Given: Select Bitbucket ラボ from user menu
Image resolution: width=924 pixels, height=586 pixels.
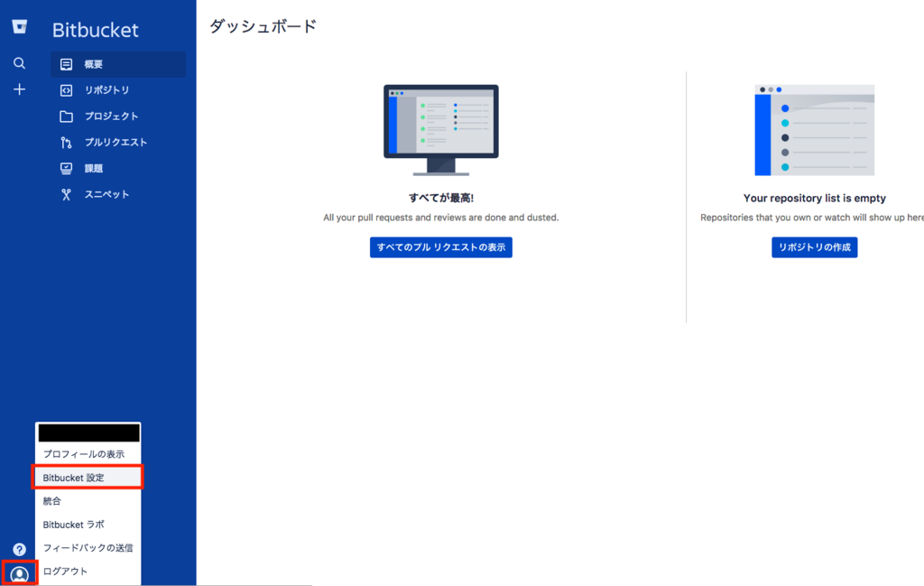Looking at the screenshot, I should click(88, 524).
